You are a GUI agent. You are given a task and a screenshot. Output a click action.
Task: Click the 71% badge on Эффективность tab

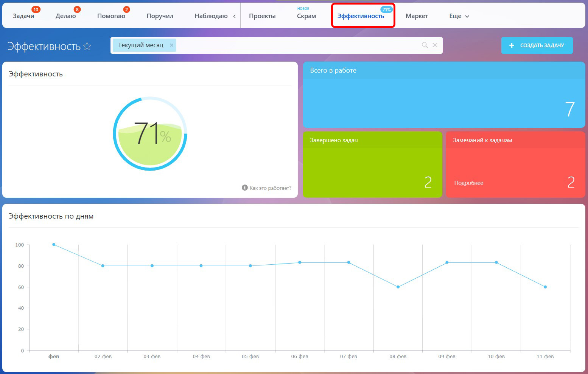(386, 9)
